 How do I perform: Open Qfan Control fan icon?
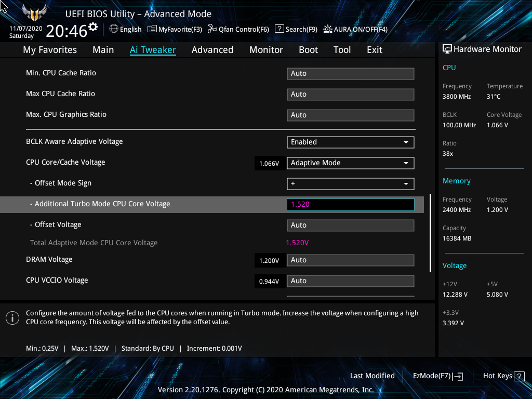[212, 29]
